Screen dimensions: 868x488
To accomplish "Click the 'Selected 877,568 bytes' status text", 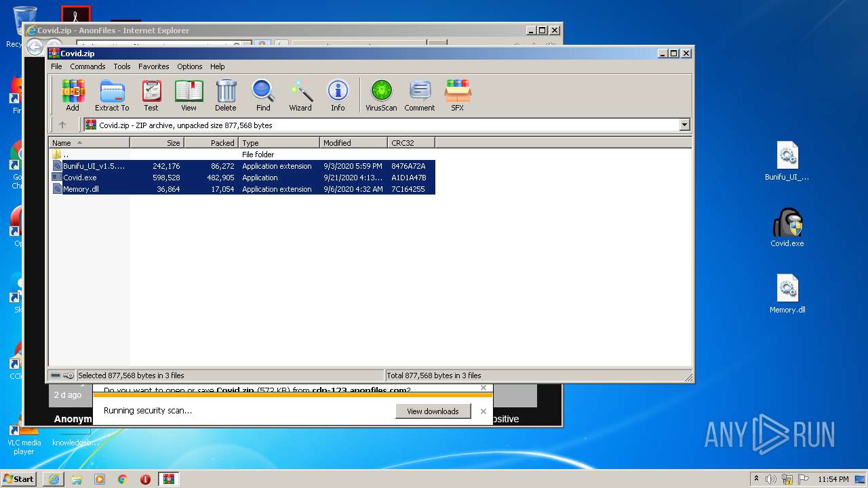I will 131,375.
